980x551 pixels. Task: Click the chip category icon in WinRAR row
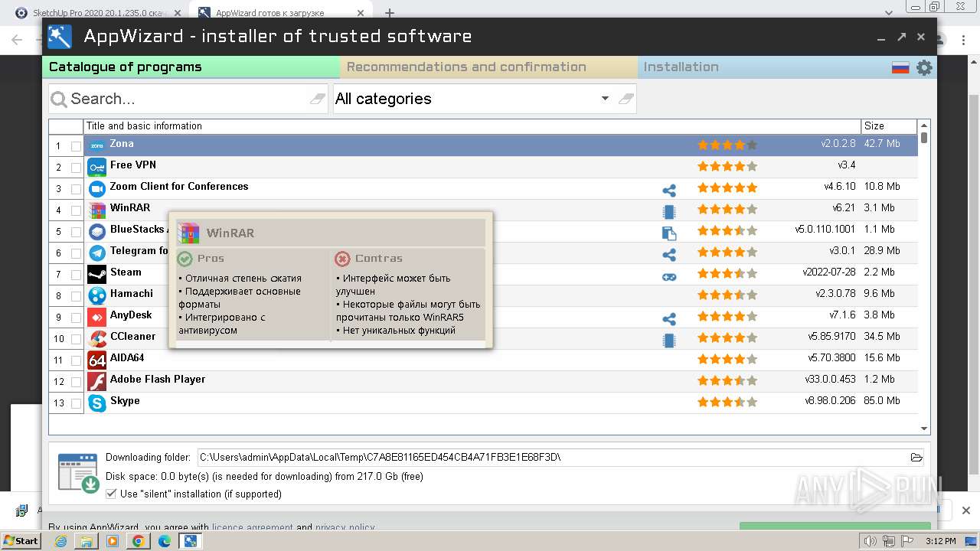click(669, 212)
